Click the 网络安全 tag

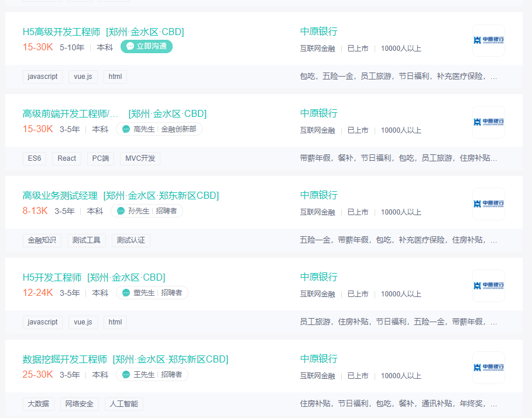pyautogui.click(x=80, y=404)
